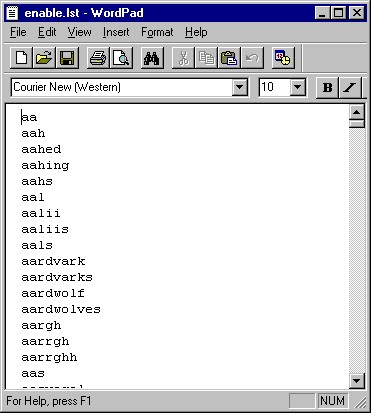The width and height of the screenshot is (371, 413).
Task: Click the word "aas" in the document
Action: (x=33, y=373)
